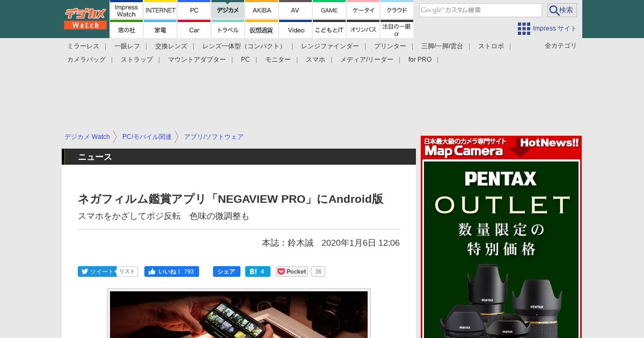Open the ケータイ Watch tab
644x338 pixels.
coord(363,10)
